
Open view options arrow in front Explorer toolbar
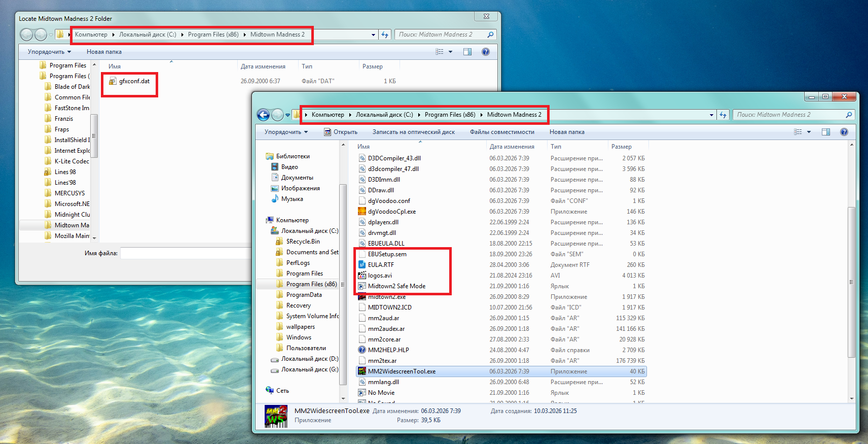[809, 132]
